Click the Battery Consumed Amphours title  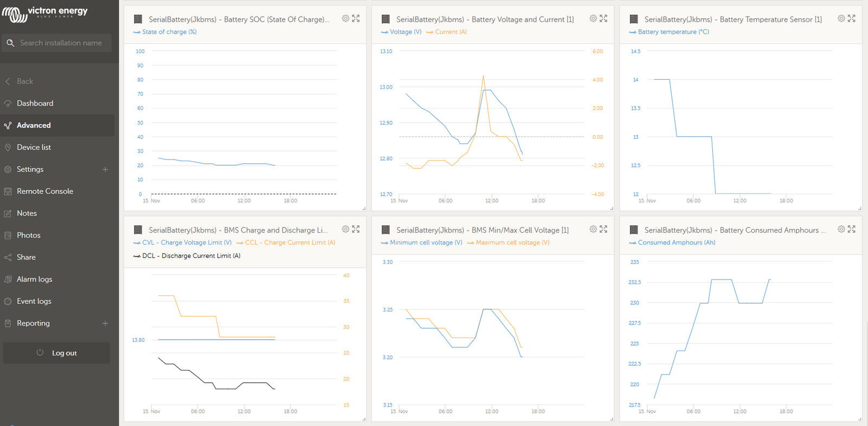coord(735,230)
